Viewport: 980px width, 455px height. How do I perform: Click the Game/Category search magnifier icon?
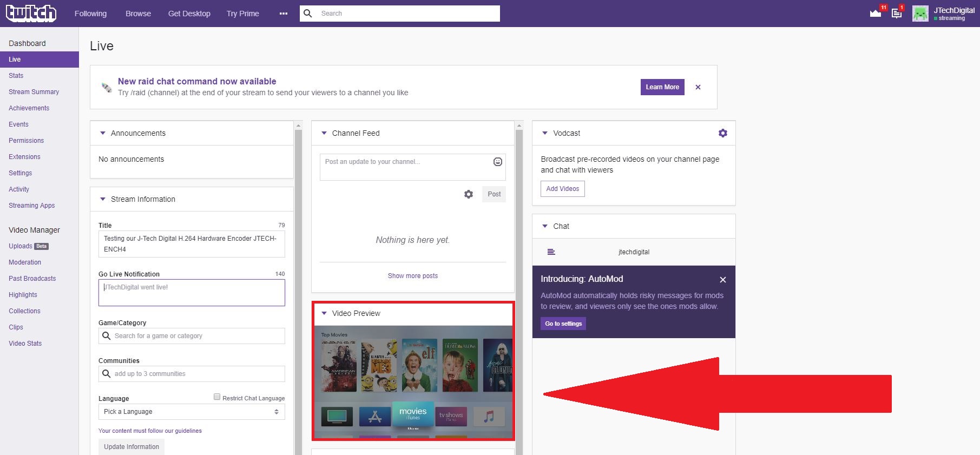point(107,336)
